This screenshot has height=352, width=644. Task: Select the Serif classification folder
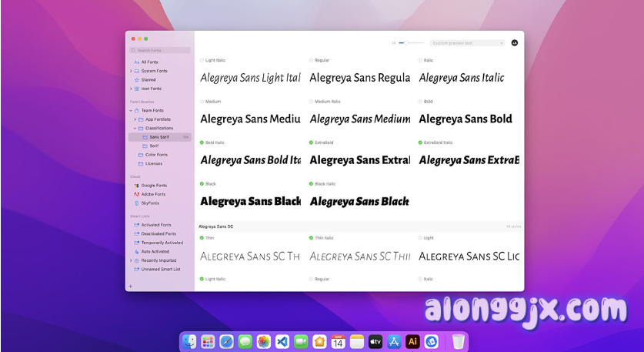point(154,146)
